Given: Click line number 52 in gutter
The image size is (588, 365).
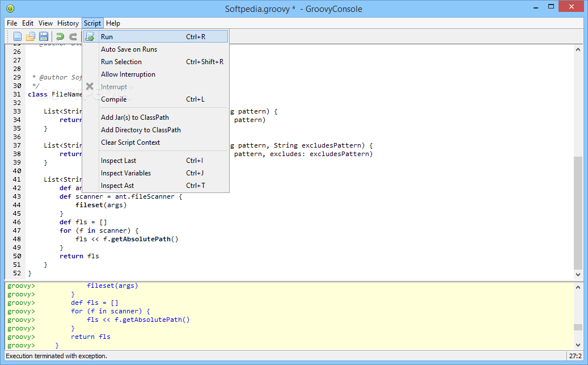Looking at the screenshot, I should (x=17, y=273).
